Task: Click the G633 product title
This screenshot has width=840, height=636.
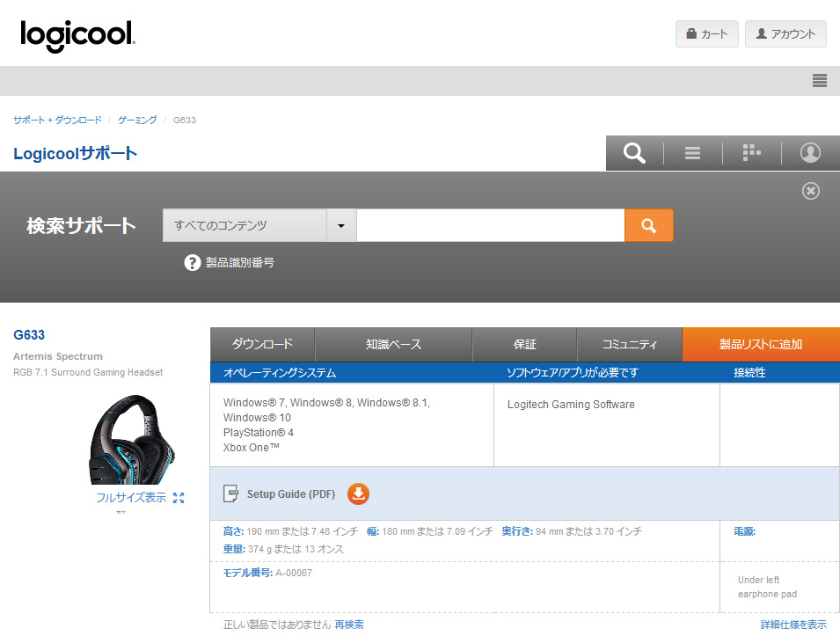Action: (29, 335)
